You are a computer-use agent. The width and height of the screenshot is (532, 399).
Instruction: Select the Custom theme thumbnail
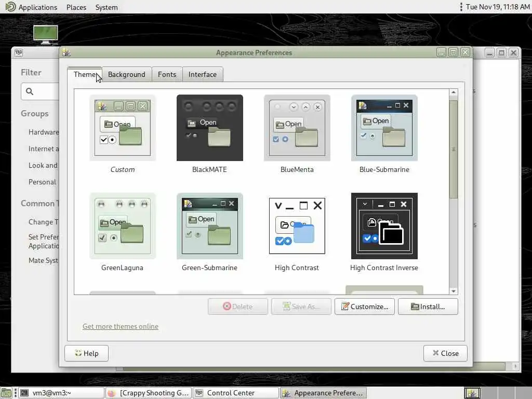[123, 128]
